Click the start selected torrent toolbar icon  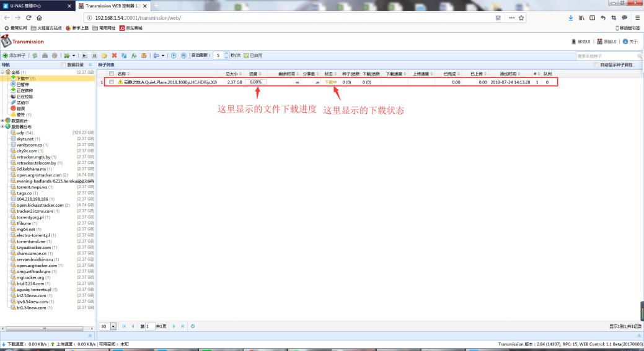pyautogui.click(x=85, y=56)
